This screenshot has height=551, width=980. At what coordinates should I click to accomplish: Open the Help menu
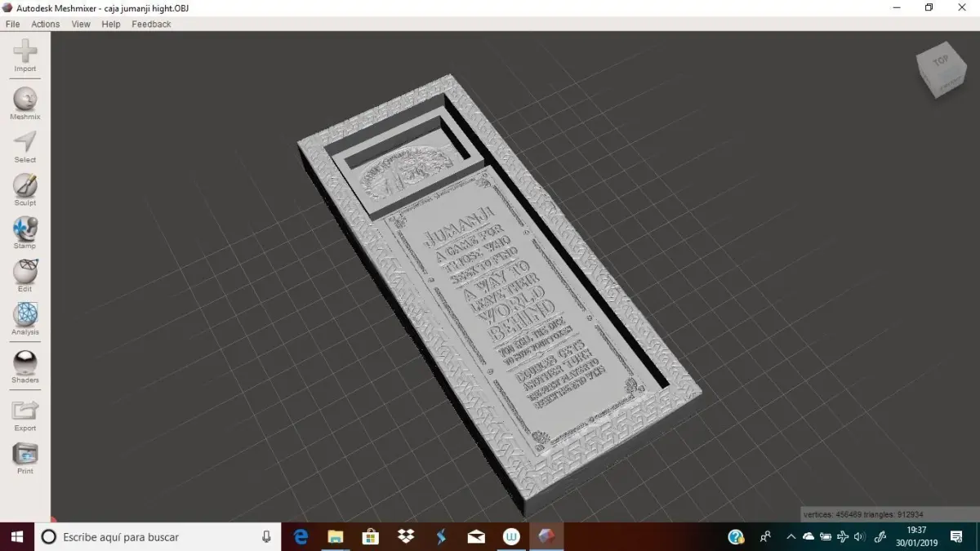(111, 24)
